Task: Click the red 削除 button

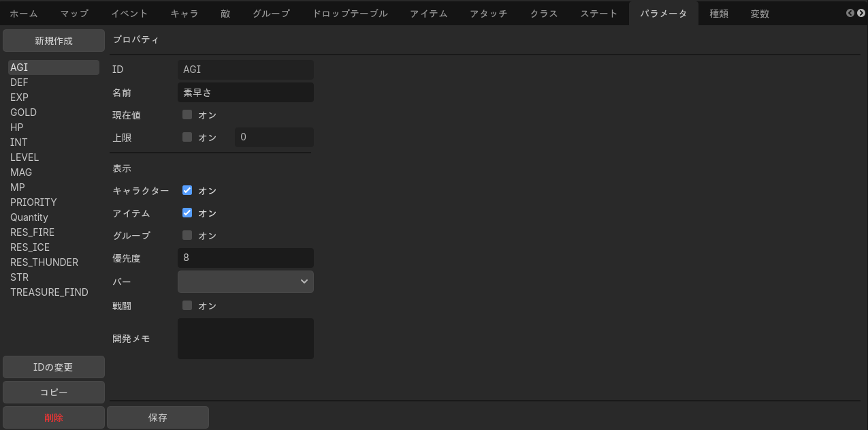Action: [x=54, y=417]
